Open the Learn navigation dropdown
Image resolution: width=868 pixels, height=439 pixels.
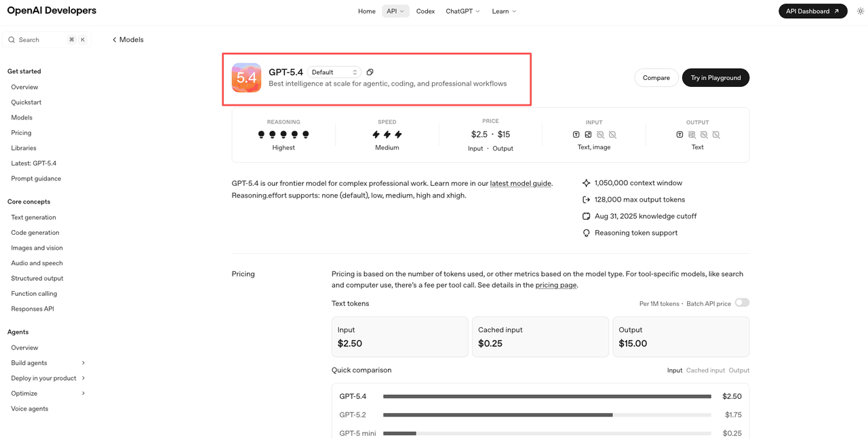pyautogui.click(x=503, y=11)
